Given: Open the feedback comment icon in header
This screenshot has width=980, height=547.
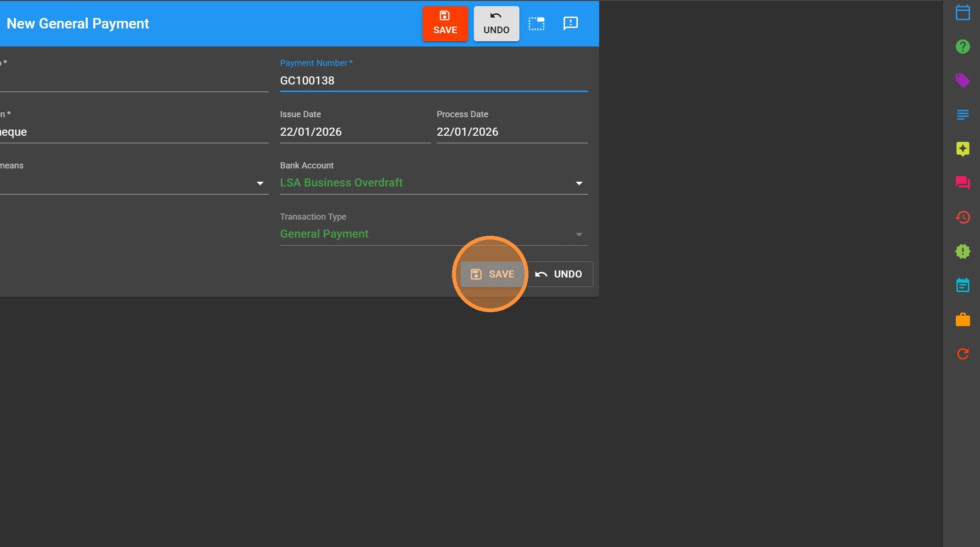Looking at the screenshot, I should [x=570, y=23].
